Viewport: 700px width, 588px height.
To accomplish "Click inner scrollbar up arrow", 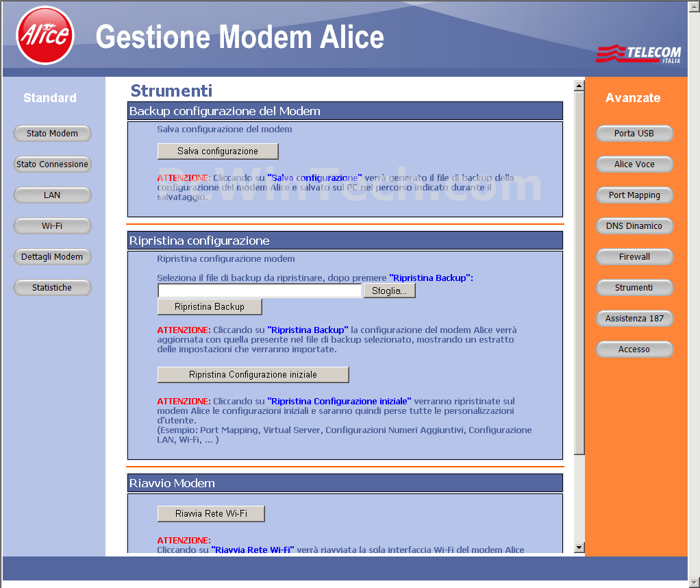I will pyautogui.click(x=579, y=86).
